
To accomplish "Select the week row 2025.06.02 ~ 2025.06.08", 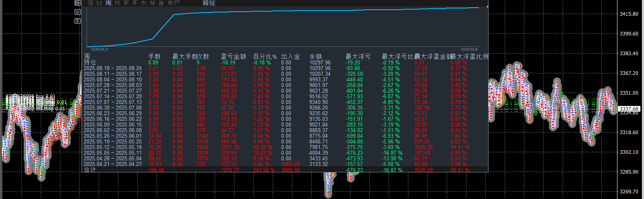I will click(x=113, y=130).
